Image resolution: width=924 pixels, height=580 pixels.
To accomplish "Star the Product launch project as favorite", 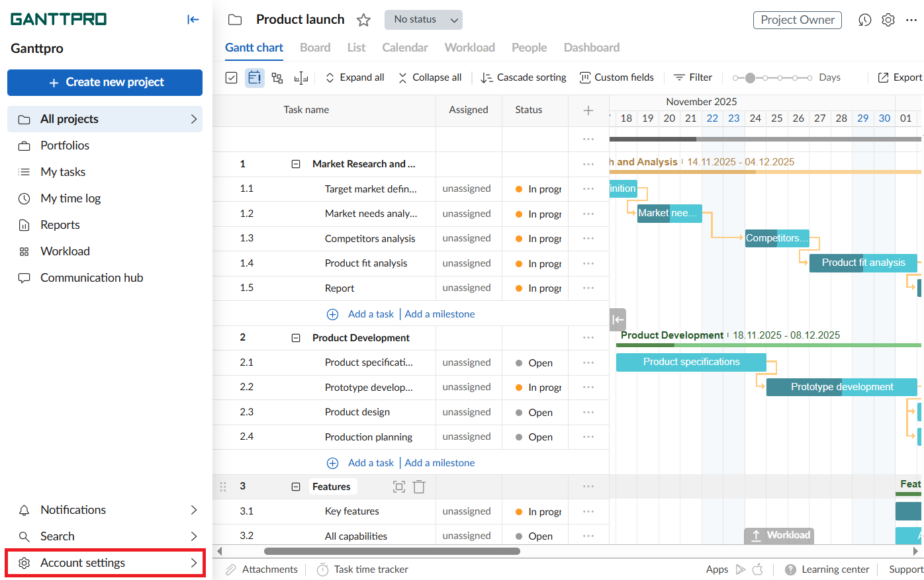I will pyautogui.click(x=363, y=20).
